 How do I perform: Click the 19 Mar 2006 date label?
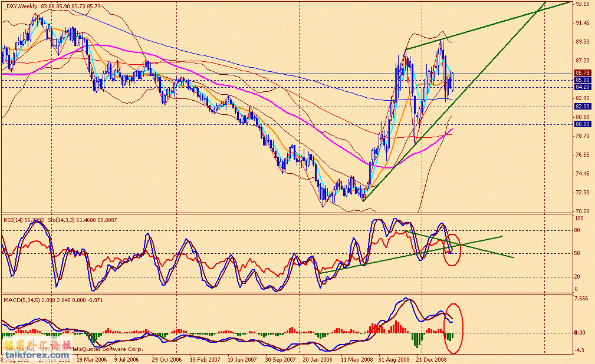click(x=92, y=359)
